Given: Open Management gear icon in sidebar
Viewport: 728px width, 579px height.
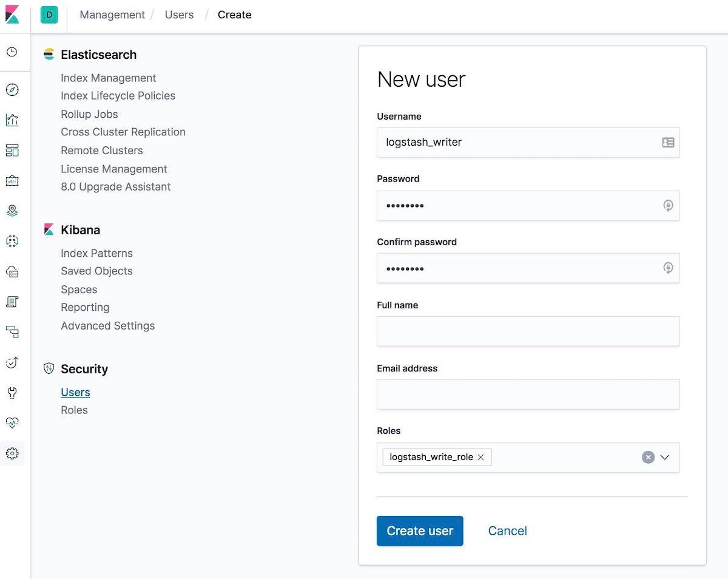Looking at the screenshot, I should click(x=12, y=453).
